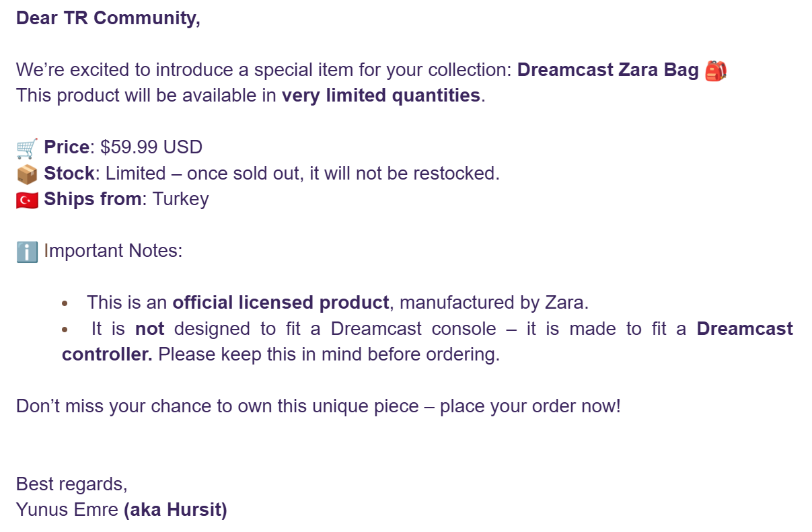The width and height of the screenshot is (812, 532).
Task: Click the backpack emoji after Zara Bag
Action: pyautogui.click(x=716, y=70)
